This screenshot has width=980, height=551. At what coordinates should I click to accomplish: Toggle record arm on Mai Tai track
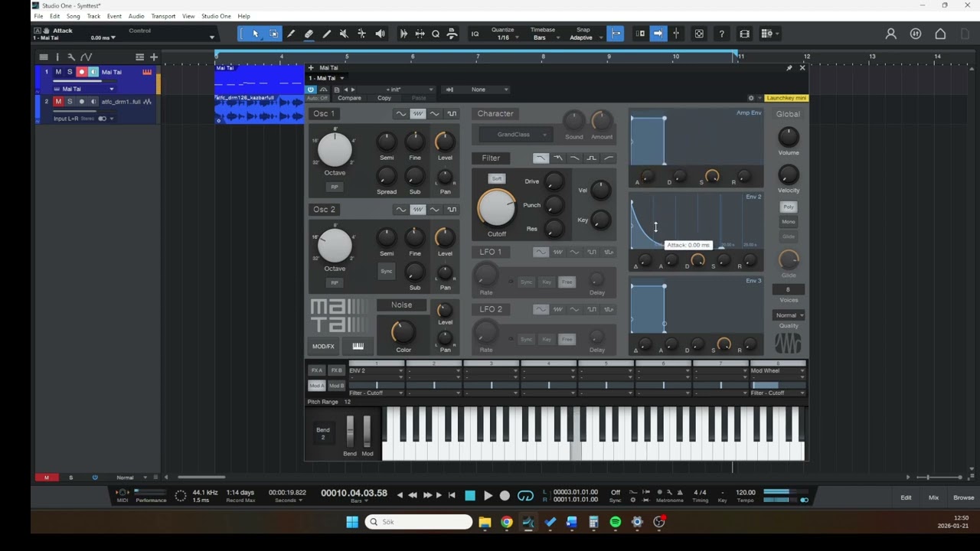(81, 72)
